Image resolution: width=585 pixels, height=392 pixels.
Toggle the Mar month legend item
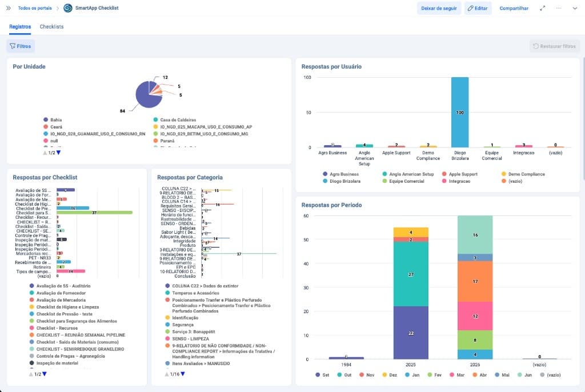(457, 375)
